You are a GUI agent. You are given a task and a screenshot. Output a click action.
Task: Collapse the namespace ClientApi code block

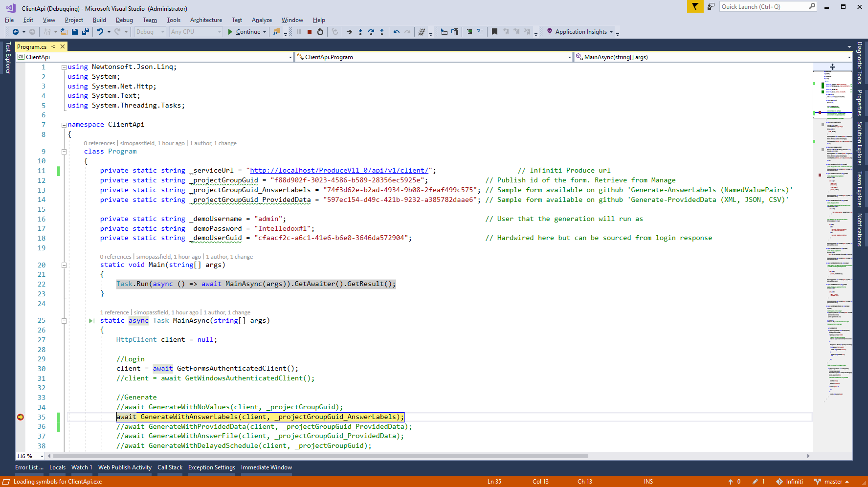(64, 125)
